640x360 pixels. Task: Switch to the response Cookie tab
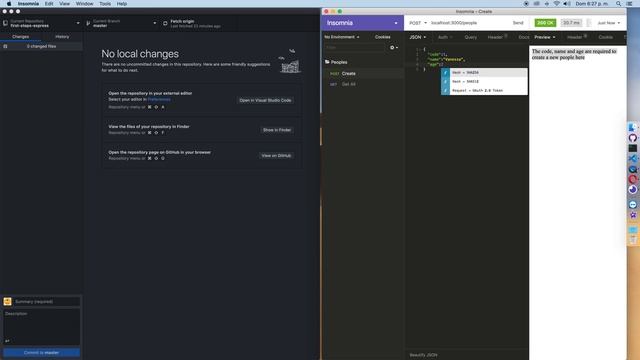pyautogui.click(x=605, y=37)
